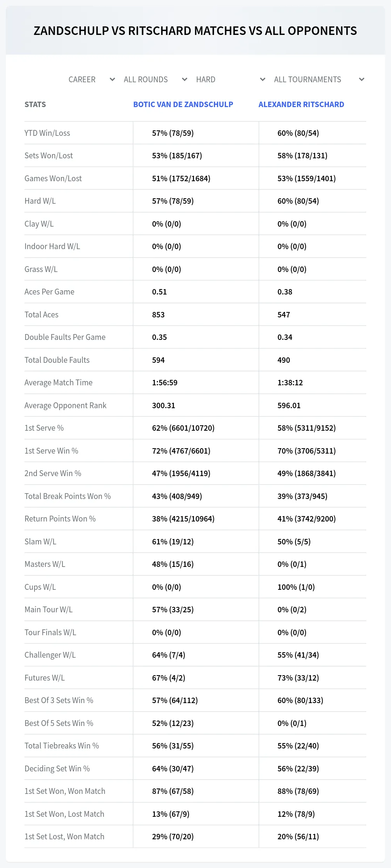
Task: Select the Average Match Time label
Action: tap(59, 383)
